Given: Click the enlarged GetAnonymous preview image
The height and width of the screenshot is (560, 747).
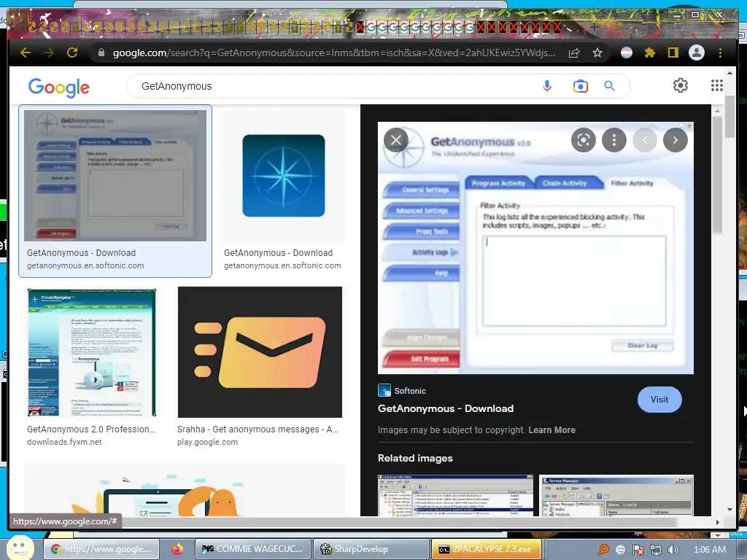Looking at the screenshot, I should [x=535, y=248].
